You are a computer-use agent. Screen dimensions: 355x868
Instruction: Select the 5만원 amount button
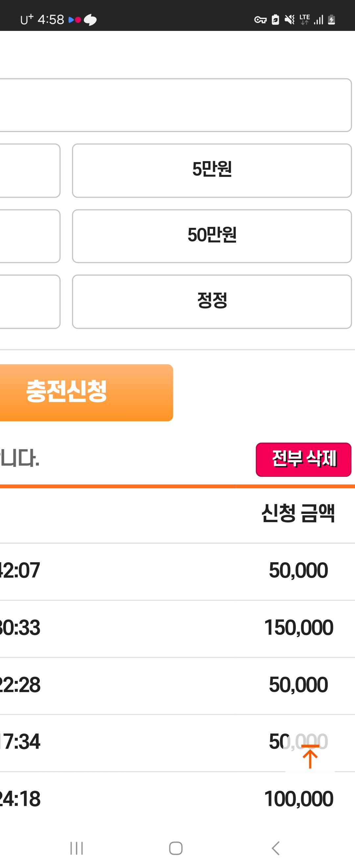click(x=212, y=171)
